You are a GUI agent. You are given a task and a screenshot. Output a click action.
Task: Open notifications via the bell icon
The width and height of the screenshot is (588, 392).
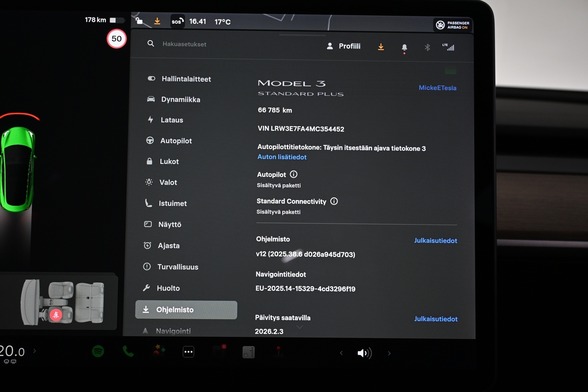[404, 47]
